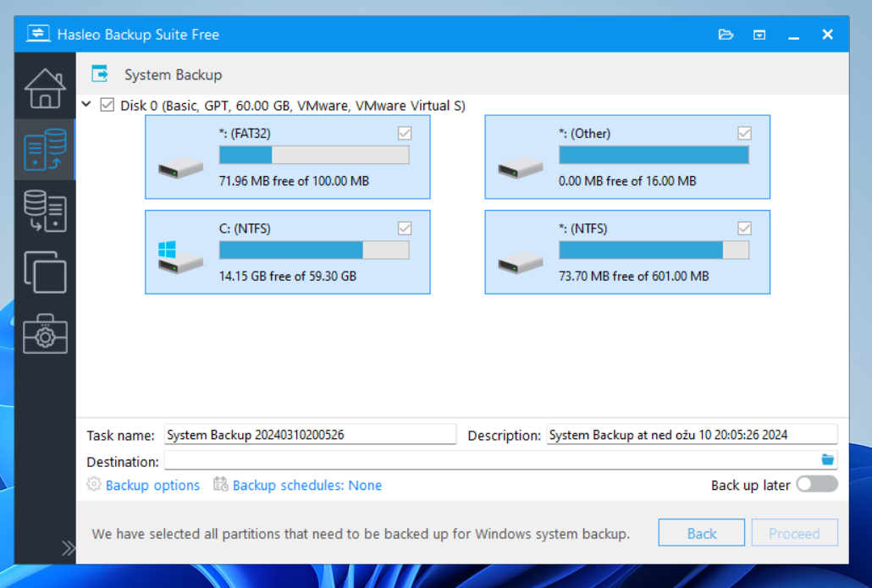This screenshot has height=588, width=872.
Task: Click the Description input field
Action: coord(692,435)
